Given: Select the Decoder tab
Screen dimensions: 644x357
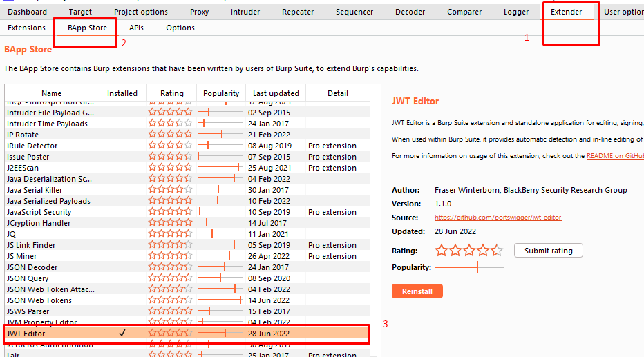Looking at the screenshot, I should 410,12.
